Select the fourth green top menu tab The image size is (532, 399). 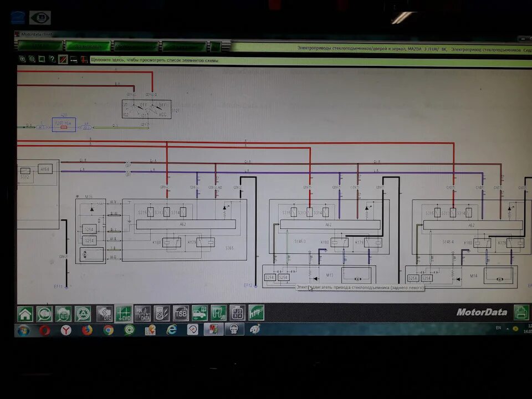(185, 47)
